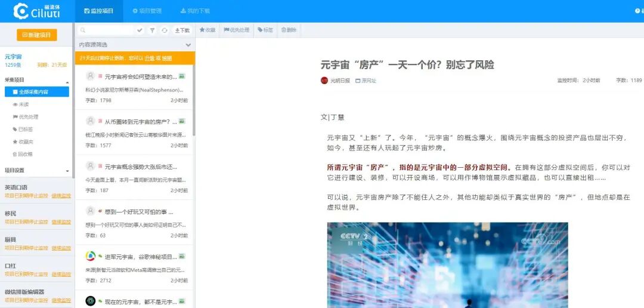Viewport: 644px width, 308px height.
Task: Show 未读 items
Action: (x=21, y=104)
